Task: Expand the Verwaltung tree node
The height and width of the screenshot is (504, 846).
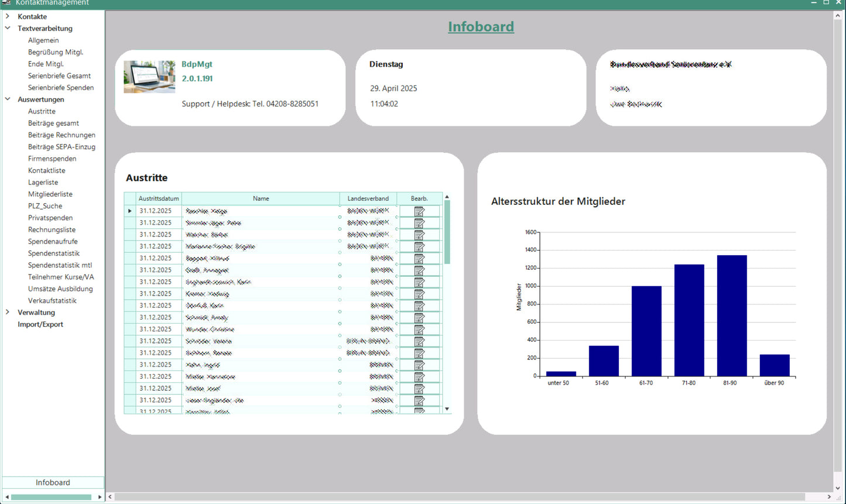Action: (8, 313)
